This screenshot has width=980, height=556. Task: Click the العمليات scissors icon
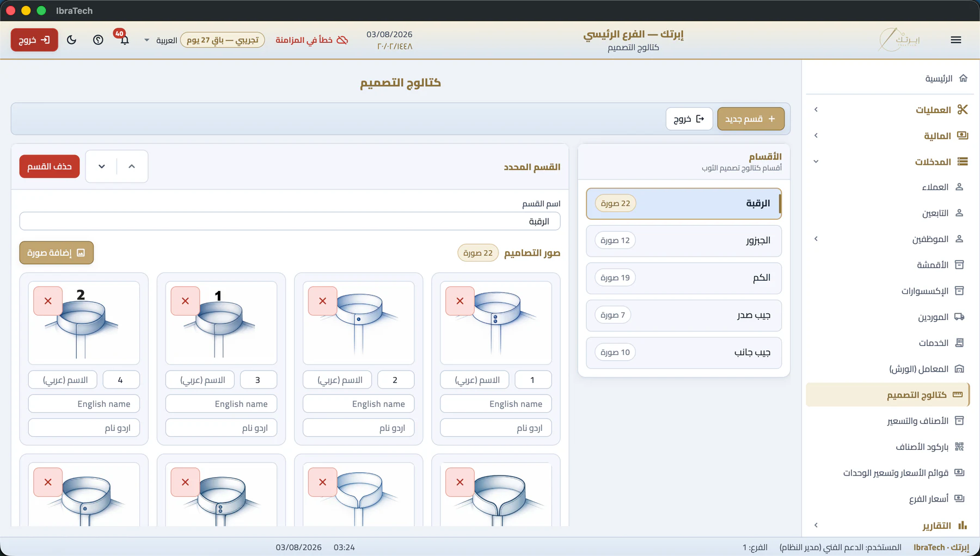963,109
